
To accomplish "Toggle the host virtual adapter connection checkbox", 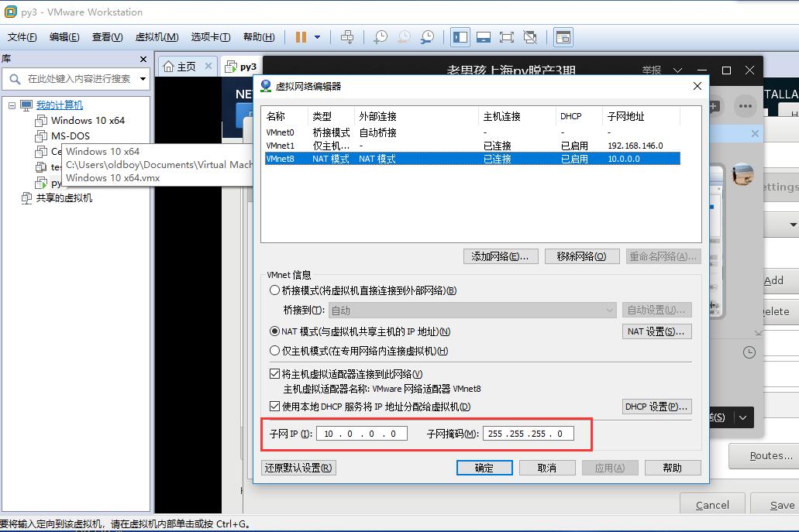I will pos(274,374).
